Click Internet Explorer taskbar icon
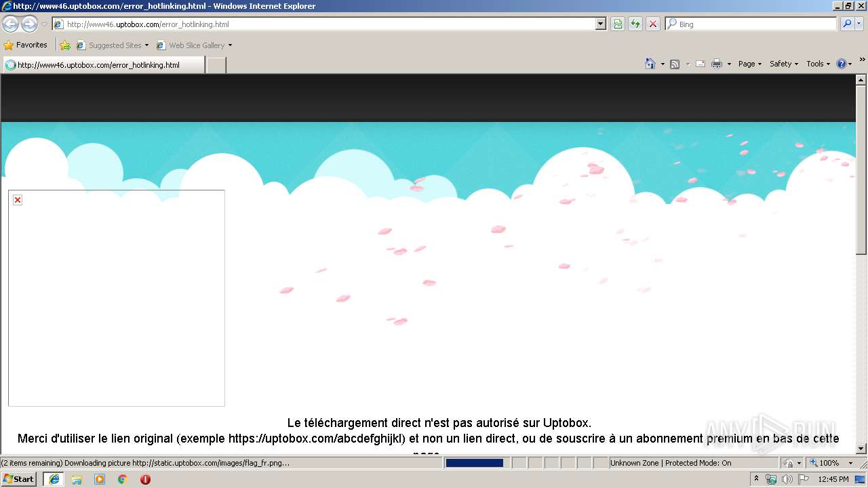Image resolution: width=868 pixels, height=488 pixels. pyautogui.click(x=54, y=479)
